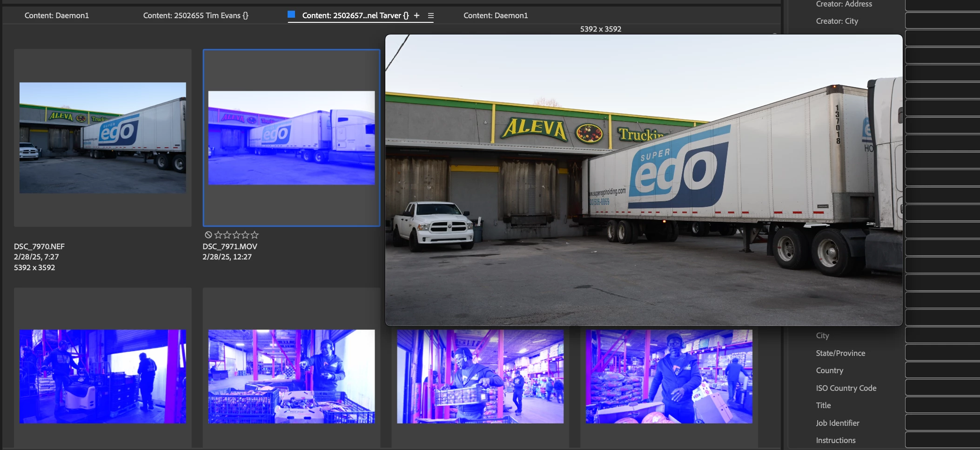This screenshot has height=450, width=980.
Task: Click into the Instructions metadata field
Action: [x=942, y=440]
